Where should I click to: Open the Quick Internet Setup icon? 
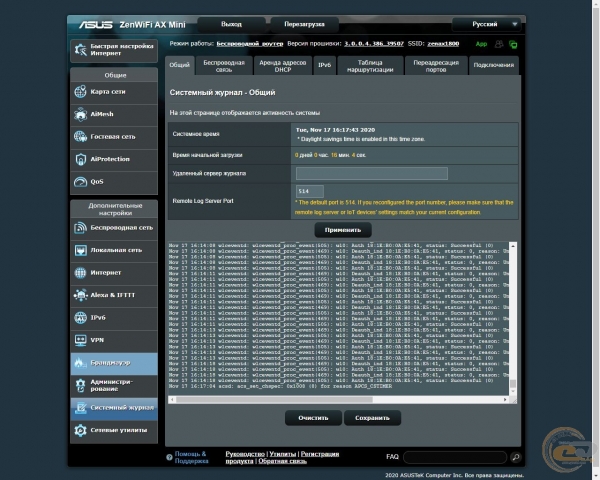80,50
